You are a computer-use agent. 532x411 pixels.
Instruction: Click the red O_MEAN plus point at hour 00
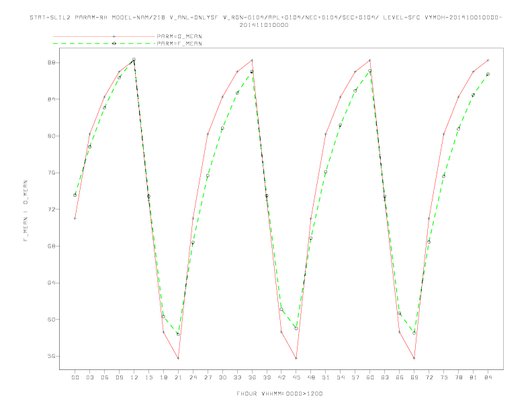[x=75, y=218]
